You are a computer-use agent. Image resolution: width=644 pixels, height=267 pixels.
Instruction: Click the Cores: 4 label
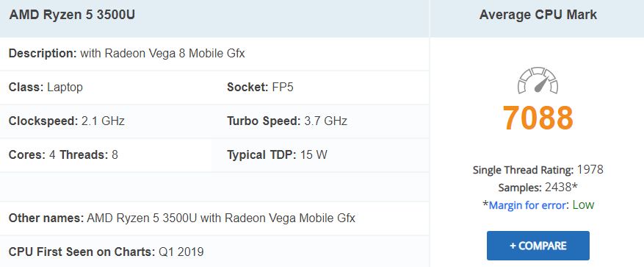pos(32,154)
